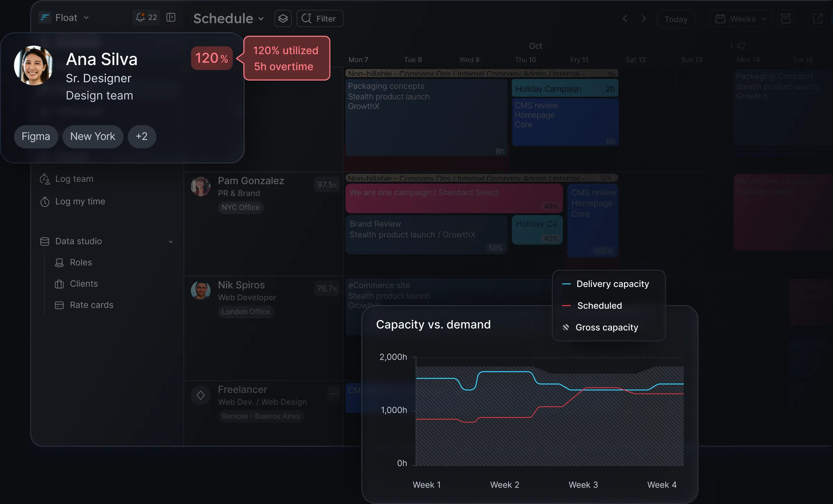Viewport: 833px width, 504px height.
Task: Select the NYC Office tag
Action: (x=241, y=207)
